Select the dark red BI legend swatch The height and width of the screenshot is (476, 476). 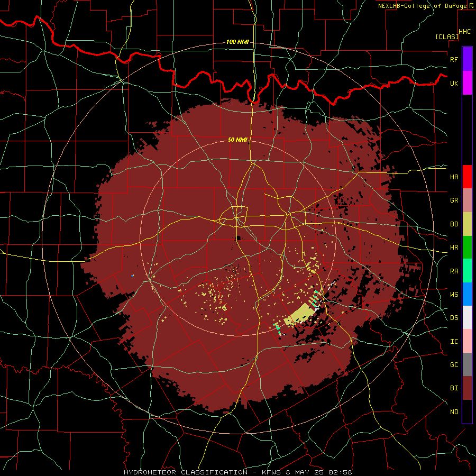click(467, 388)
